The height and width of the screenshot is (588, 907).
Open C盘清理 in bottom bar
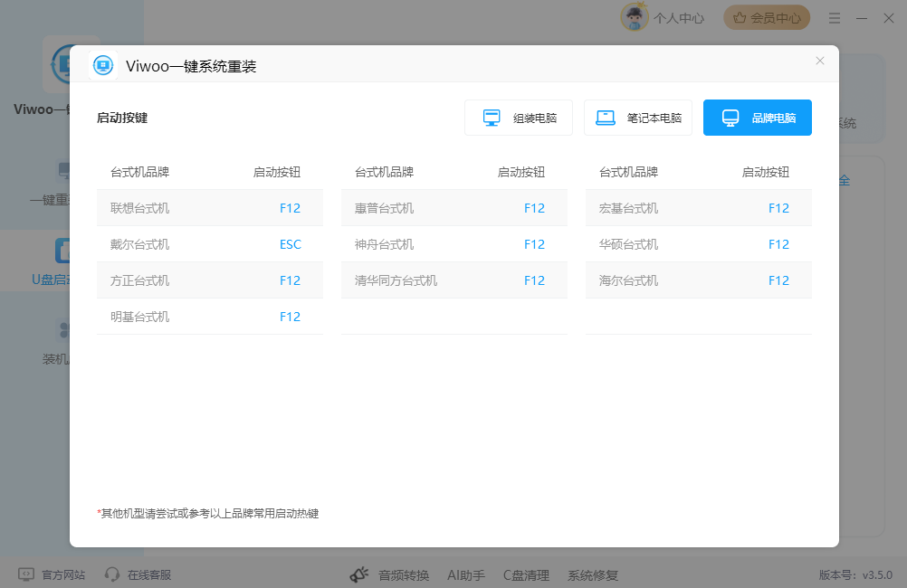[x=526, y=575]
